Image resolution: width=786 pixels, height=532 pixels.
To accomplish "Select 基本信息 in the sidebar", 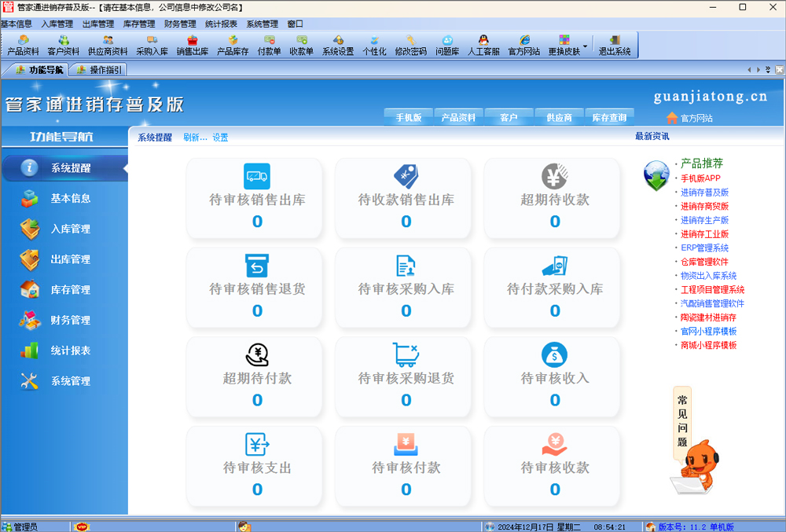I will click(x=64, y=198).
